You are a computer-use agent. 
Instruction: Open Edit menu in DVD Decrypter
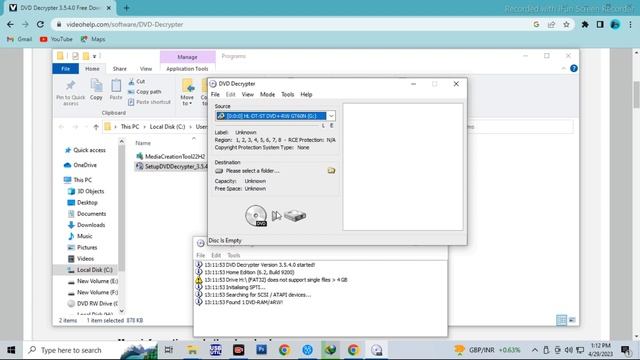[x=231, y=94]
